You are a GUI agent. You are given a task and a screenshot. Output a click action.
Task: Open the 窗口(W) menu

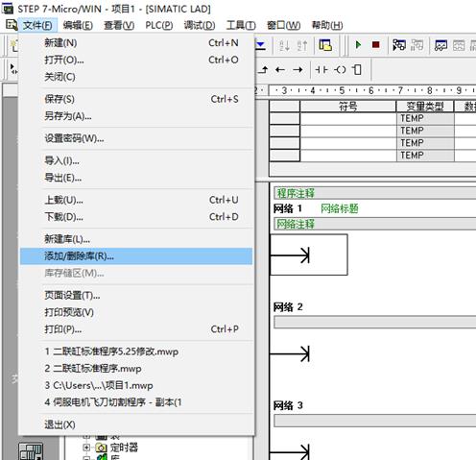[x=283, y=25]
